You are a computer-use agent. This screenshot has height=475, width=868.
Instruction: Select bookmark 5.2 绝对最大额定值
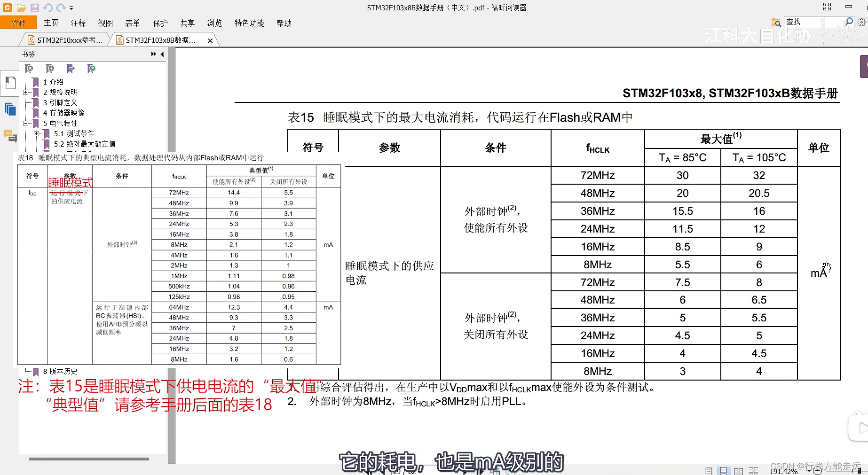85,144
